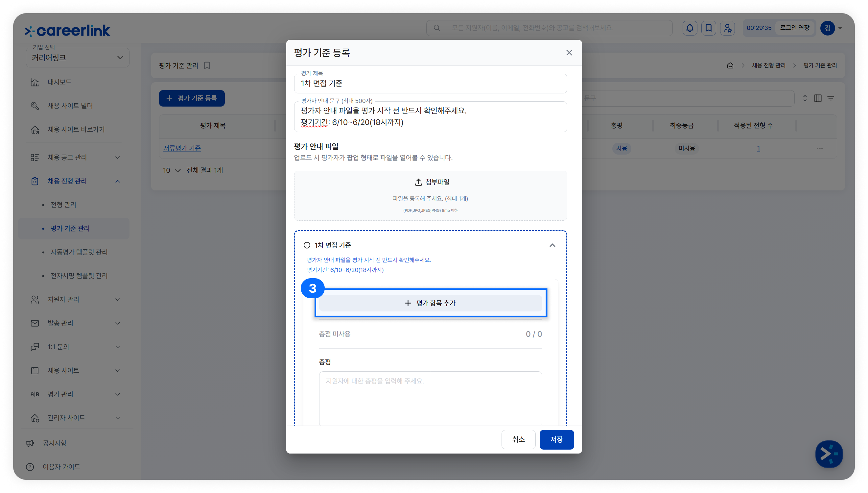Click the search magnifier icon

click(437, 28)
